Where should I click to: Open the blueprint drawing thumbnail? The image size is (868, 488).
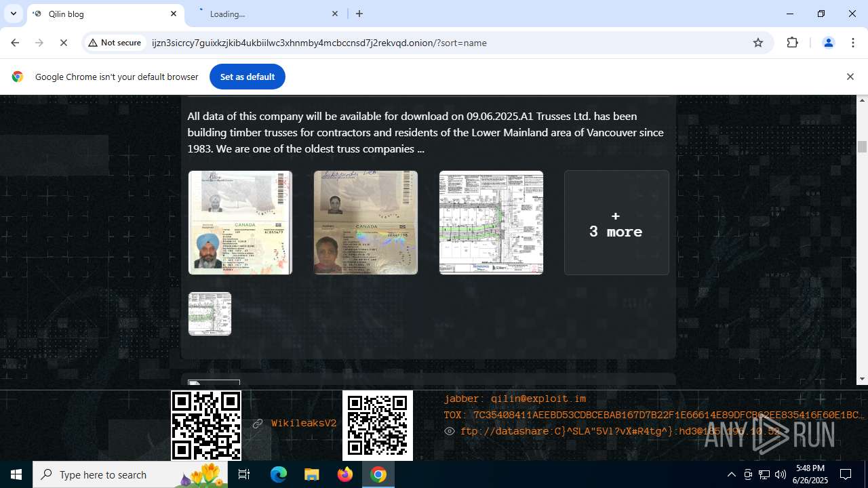coord(491,222)
